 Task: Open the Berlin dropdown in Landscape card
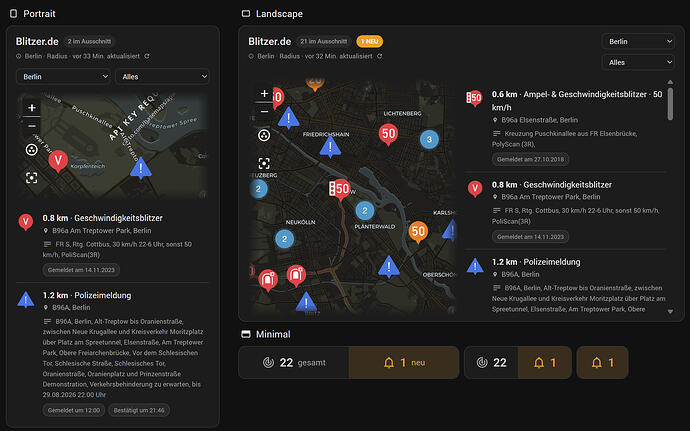(638, 41)
